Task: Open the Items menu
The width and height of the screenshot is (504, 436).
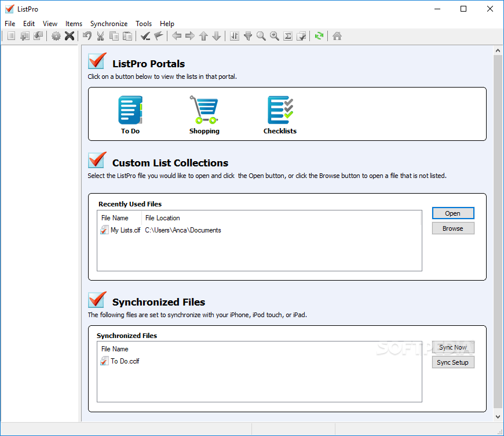Action: (x=74, y=24)
